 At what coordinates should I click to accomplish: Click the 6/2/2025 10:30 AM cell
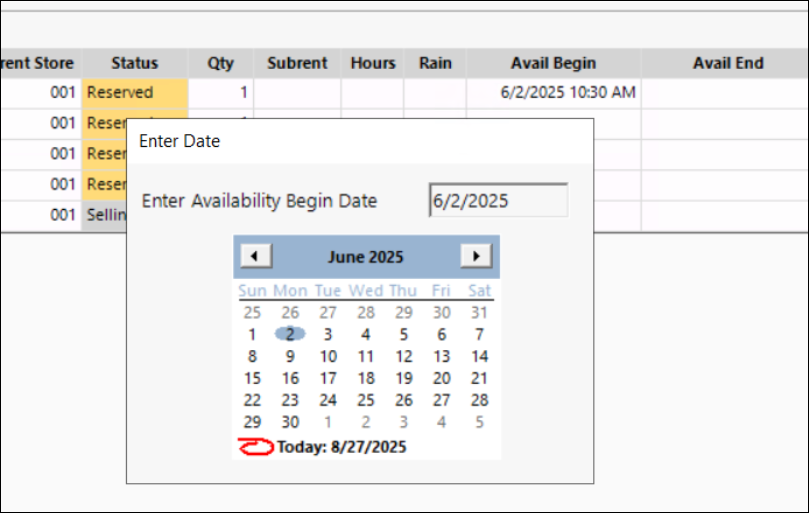(567, 93)
